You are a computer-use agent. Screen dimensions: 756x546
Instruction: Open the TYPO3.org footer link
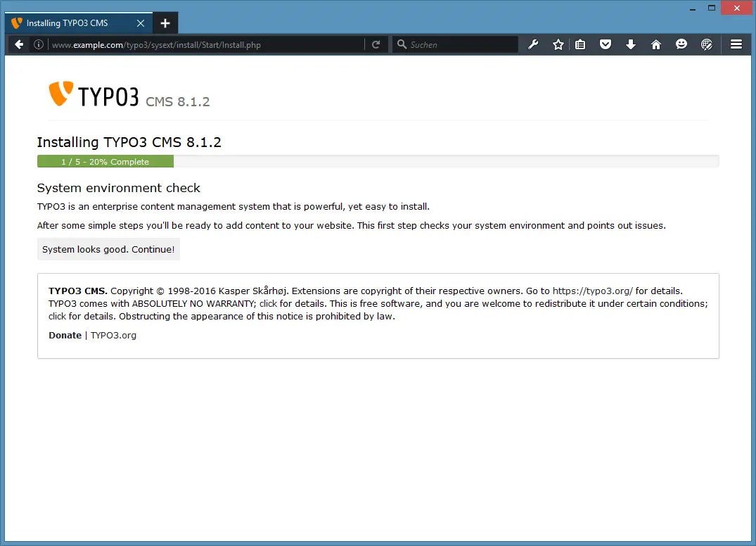[x=113, y=335]
